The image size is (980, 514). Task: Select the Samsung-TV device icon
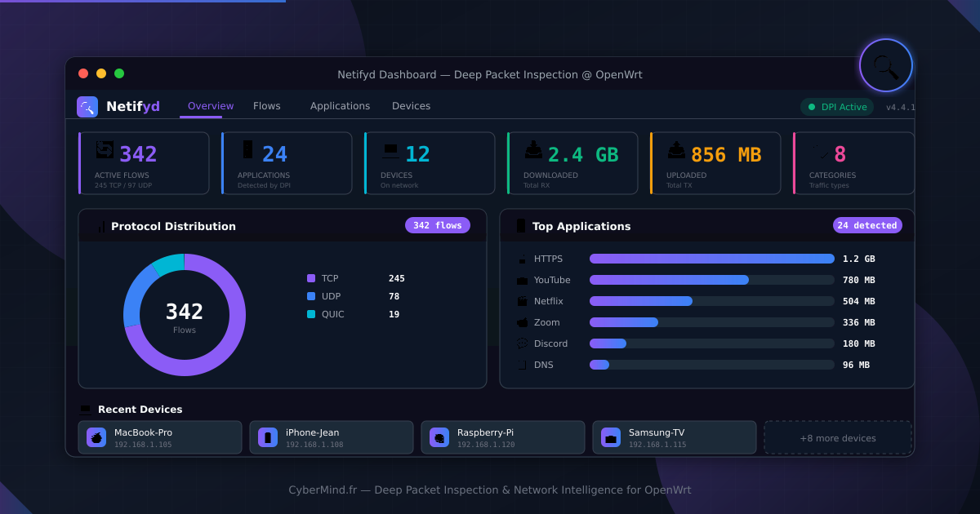tap(610, 437)
